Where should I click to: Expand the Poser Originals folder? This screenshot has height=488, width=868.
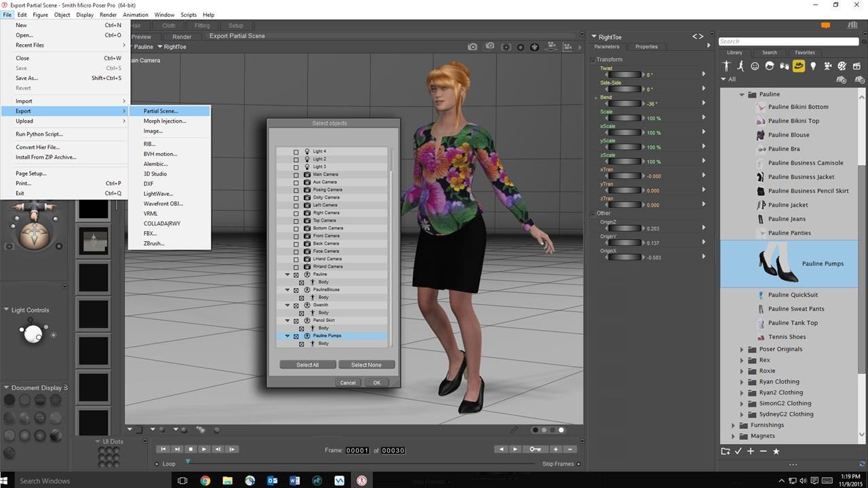[742, 349]
